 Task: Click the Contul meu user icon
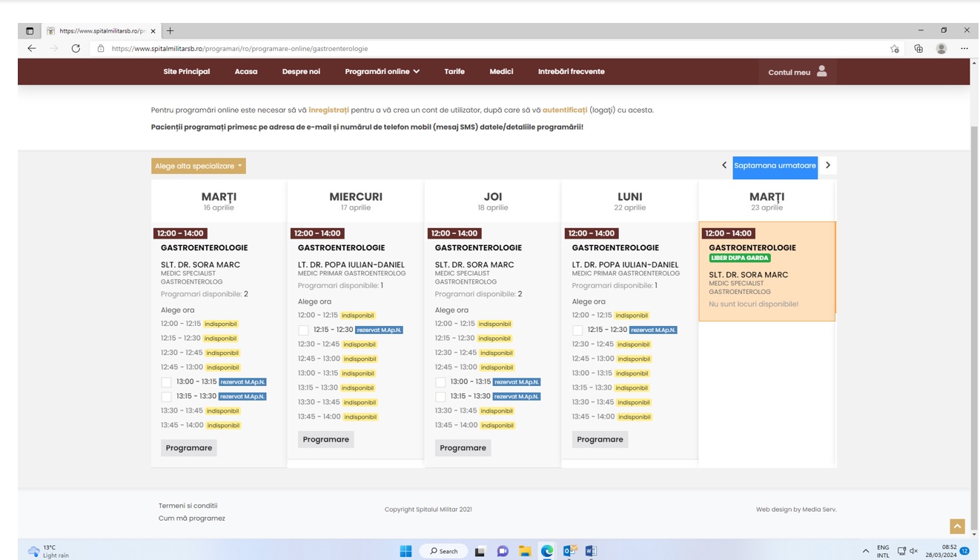pos(821,72)
